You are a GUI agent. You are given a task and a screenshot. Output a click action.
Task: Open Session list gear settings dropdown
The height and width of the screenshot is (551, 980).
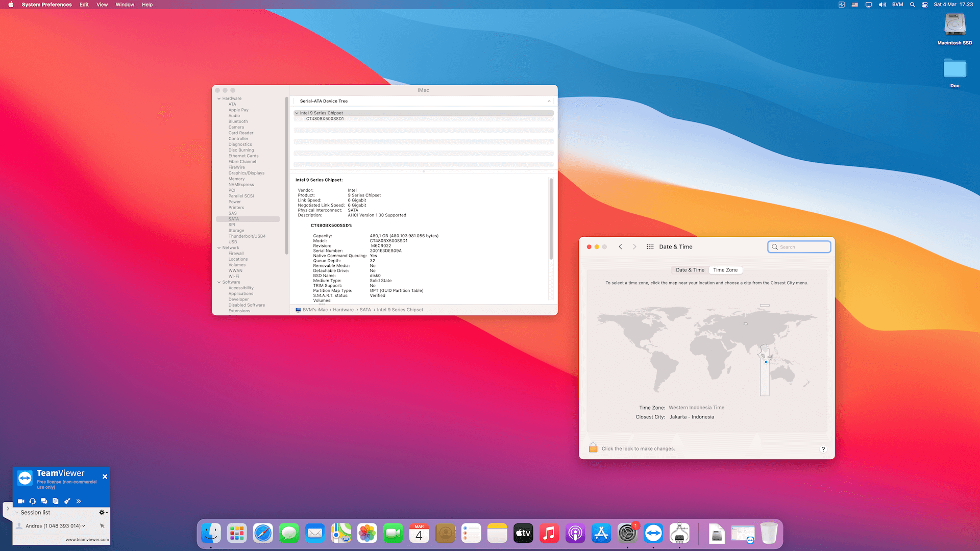103,512
